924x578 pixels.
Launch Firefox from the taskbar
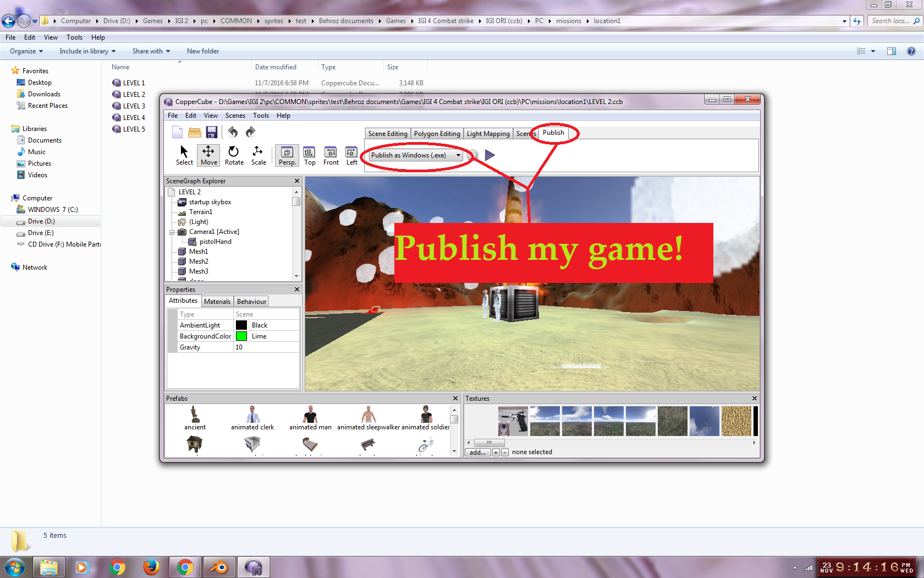(x=151, y=566)
